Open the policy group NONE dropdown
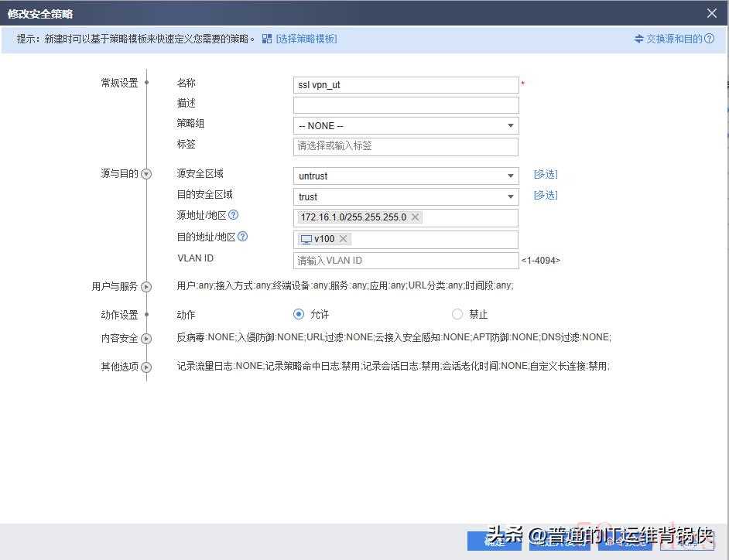Image resolution: width=729 pixels, height=560 pixels. coord(510,126)
